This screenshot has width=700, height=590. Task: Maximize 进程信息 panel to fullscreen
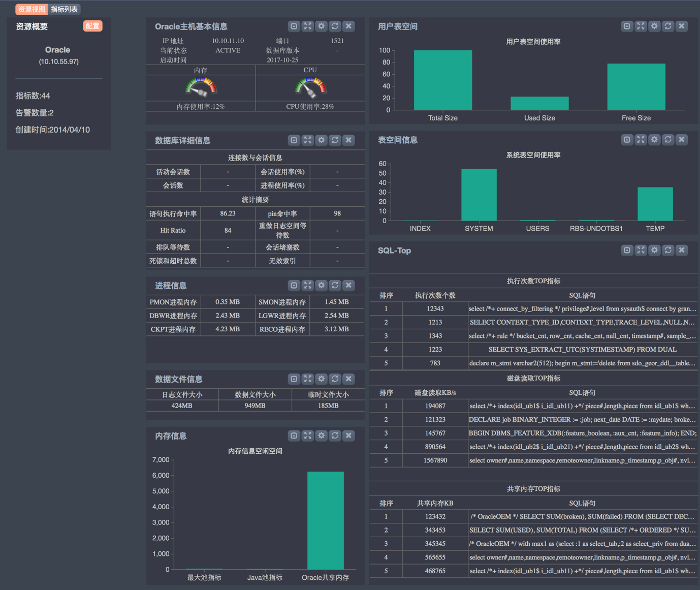pos(307,285)
